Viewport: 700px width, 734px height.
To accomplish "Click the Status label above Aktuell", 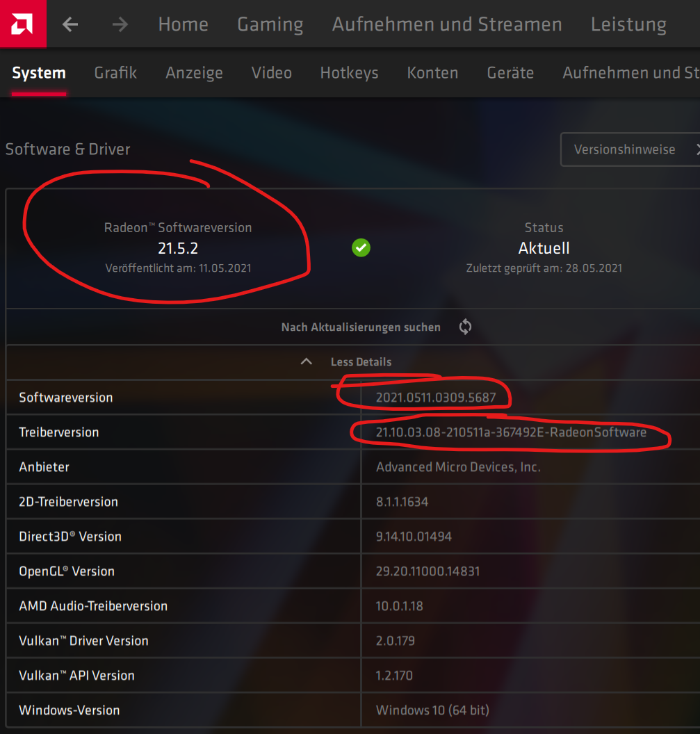I will point(544,227).
